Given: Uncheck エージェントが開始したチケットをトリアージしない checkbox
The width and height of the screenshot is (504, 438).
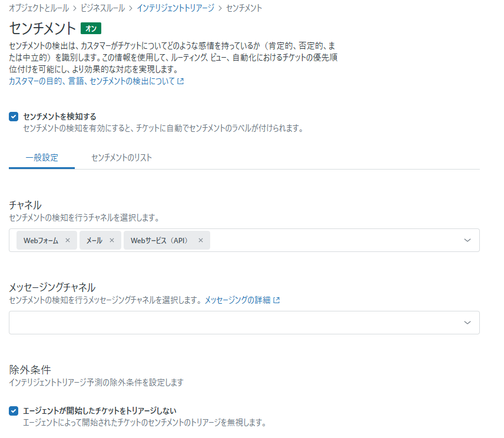Looking at the screenshot, I should (x=14, y=411).
